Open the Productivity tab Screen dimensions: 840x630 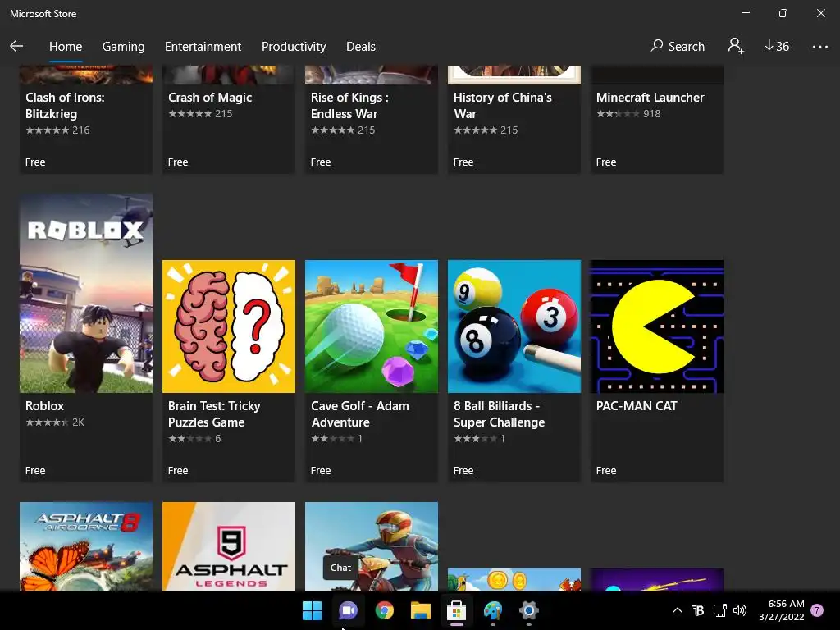tap(294, 47)
